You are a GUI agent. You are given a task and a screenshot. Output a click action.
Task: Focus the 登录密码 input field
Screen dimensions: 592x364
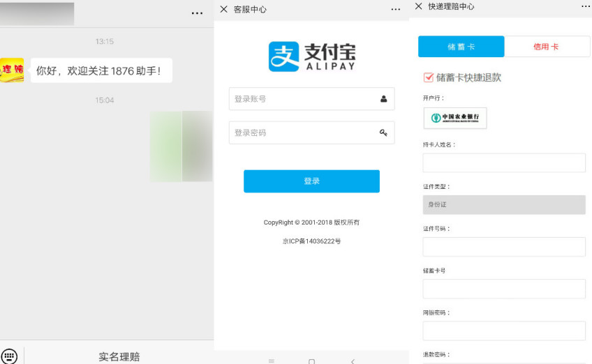(312, 132)
